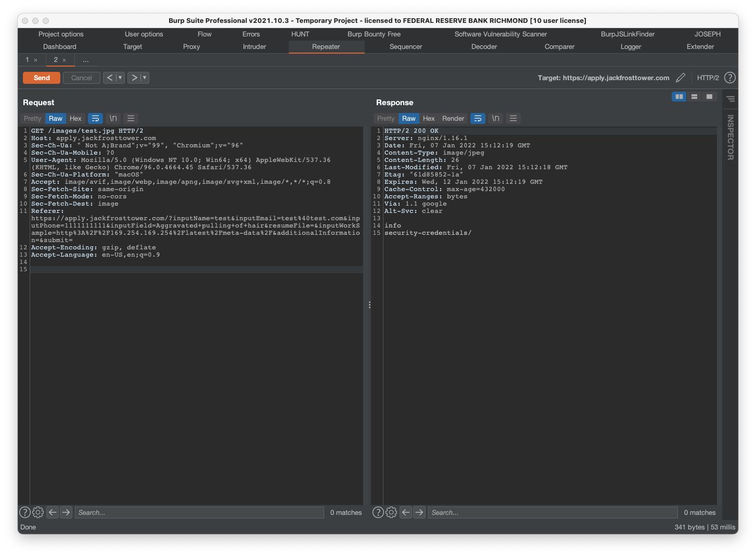Screen dimensions: 756x556
Task: Open the Decoder tab
Action: click(x=484, y=46)
